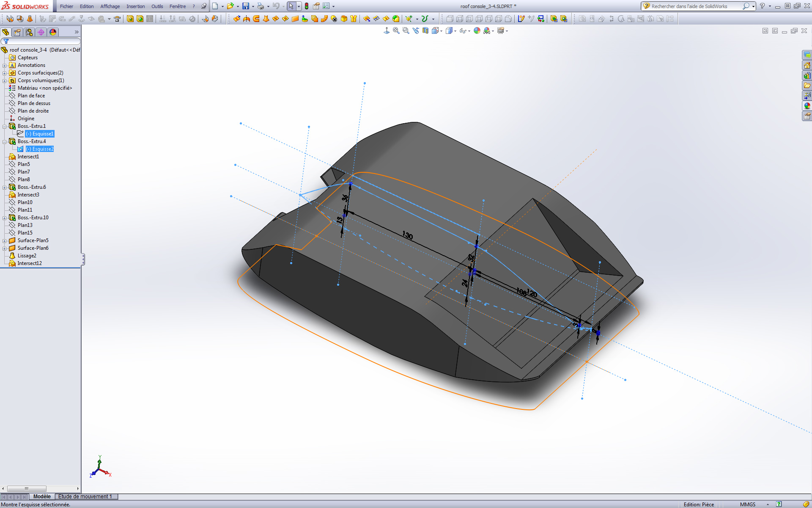Collapse Boss.-Extru.4 tree node

pyautogui.click(x=5, y=141)
